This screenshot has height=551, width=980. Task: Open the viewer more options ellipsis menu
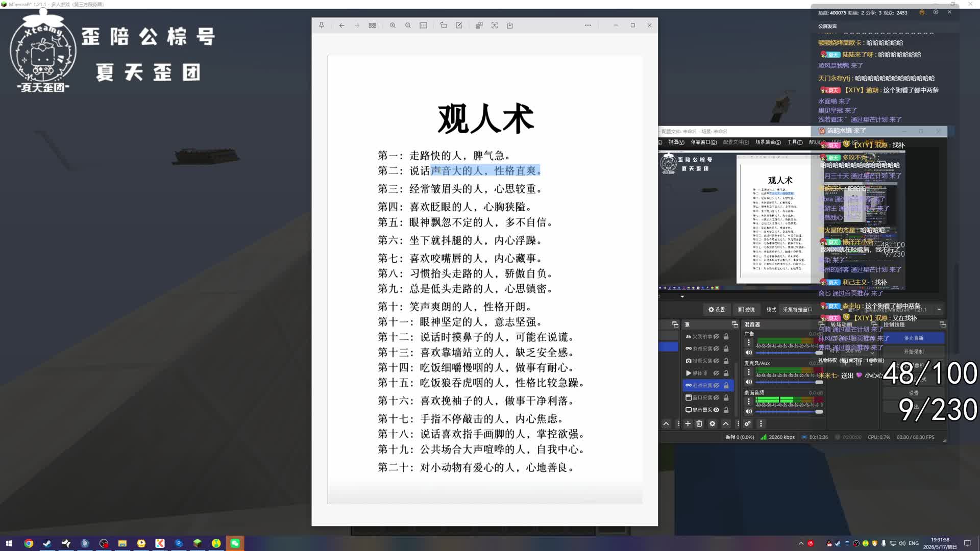(x=588, y=26)
